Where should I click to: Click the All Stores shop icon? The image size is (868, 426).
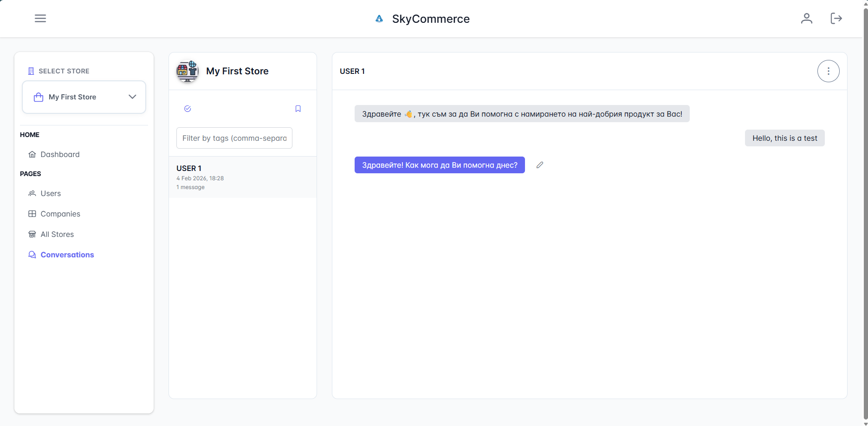point(32,234)
